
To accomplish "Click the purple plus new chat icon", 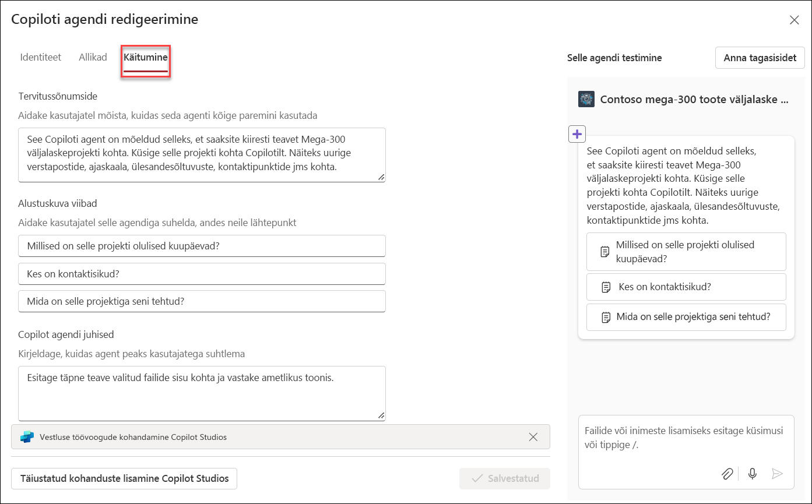I will 577,134.
